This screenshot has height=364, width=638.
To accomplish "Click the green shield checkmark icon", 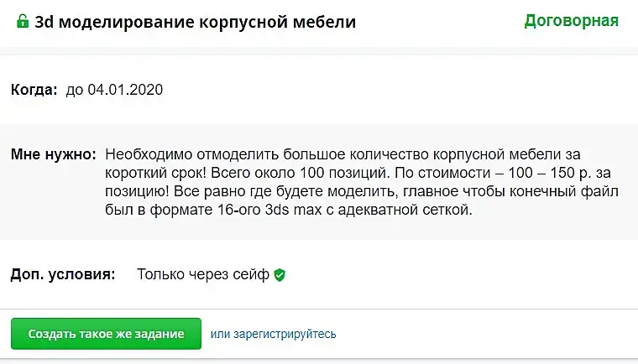I will point(280,274).
